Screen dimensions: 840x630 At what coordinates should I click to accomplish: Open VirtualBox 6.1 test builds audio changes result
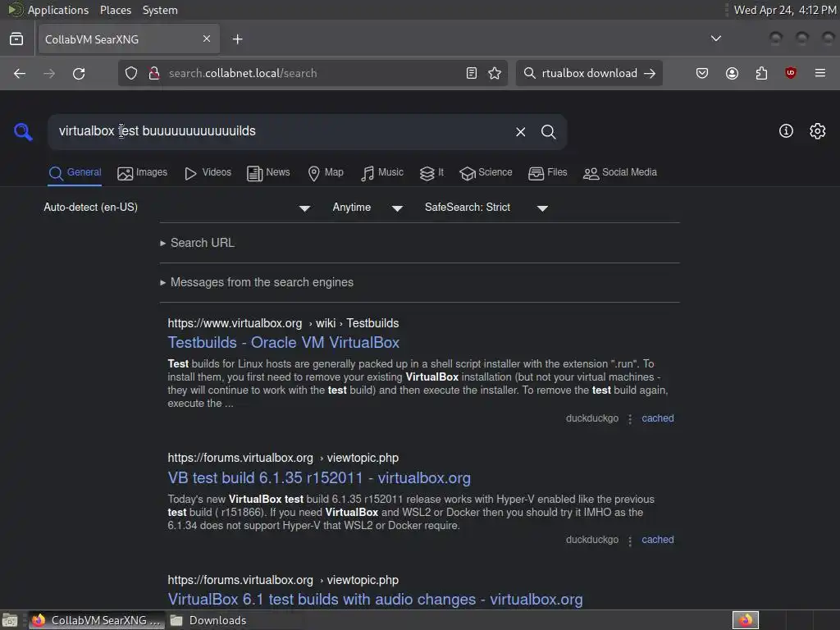point(375,600)
